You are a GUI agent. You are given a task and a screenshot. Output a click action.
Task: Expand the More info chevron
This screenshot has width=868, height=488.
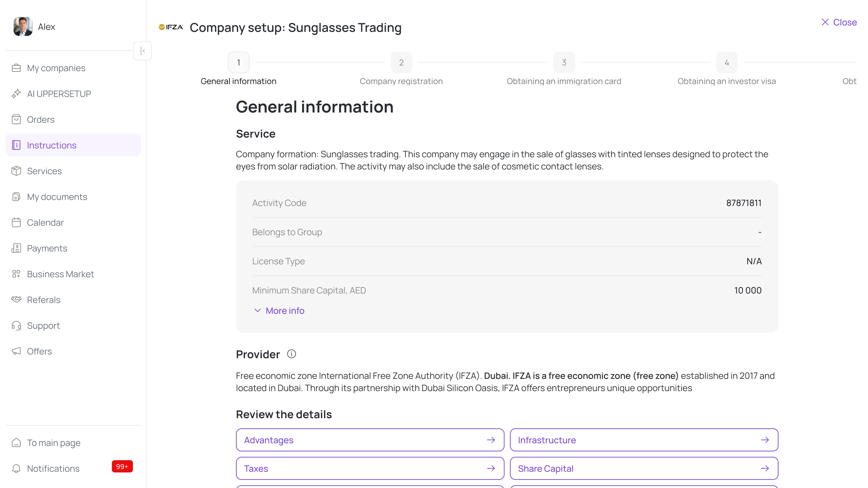(257, 310)
